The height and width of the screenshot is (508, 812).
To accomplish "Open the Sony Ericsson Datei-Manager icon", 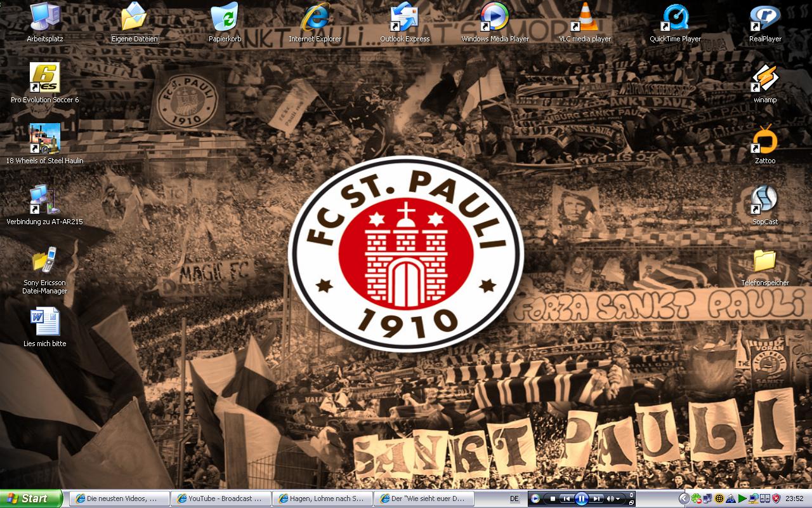I will click(x=45, y=269).
